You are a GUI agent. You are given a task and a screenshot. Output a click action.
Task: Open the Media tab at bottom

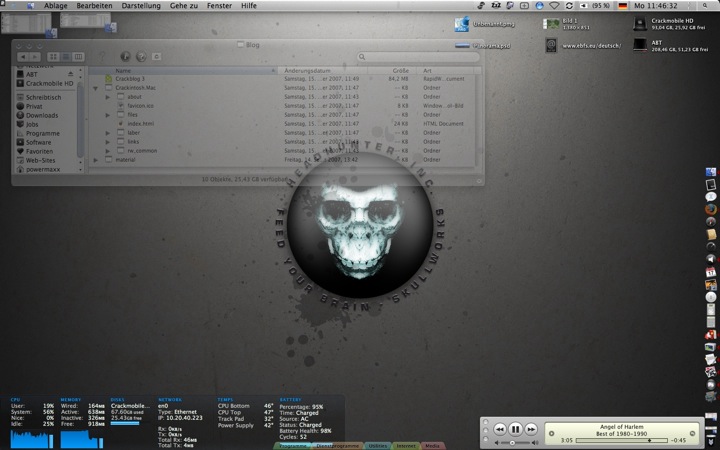[x=432, y=446]
